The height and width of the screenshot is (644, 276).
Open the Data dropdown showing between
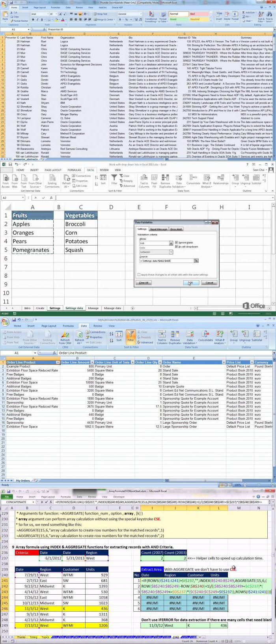171,252
